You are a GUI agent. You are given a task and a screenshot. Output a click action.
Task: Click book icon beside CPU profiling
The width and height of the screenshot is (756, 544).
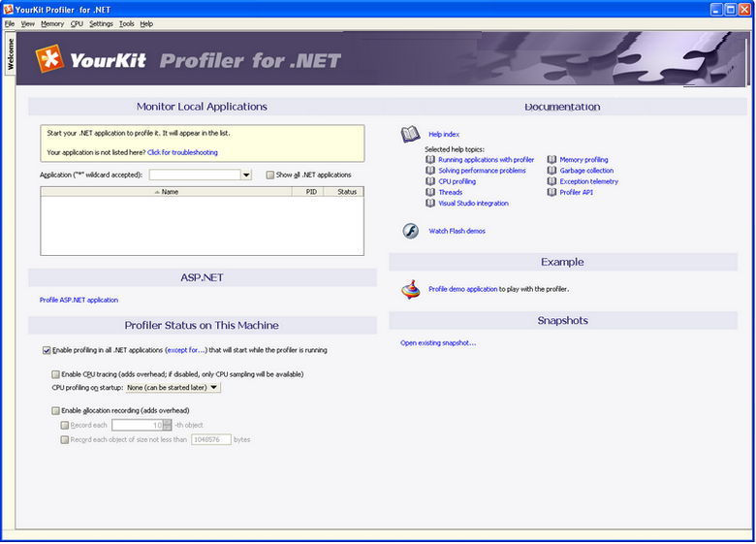pos(430,181)
